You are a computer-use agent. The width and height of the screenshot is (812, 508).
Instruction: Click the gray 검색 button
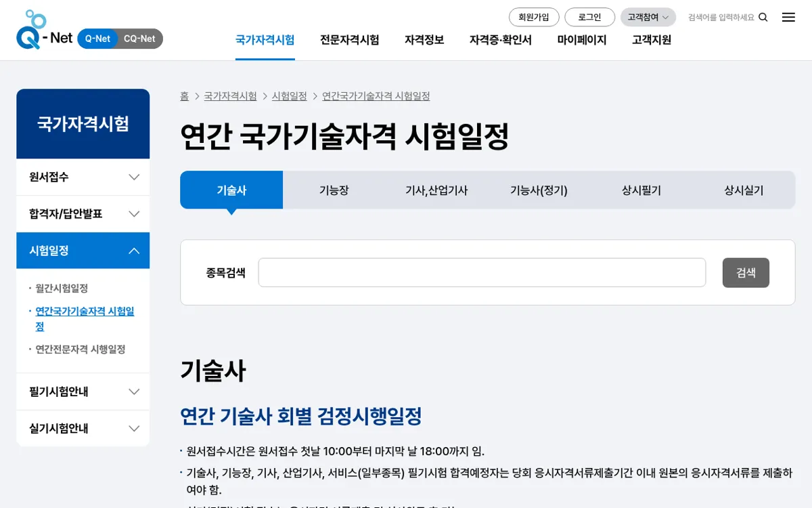746,272
